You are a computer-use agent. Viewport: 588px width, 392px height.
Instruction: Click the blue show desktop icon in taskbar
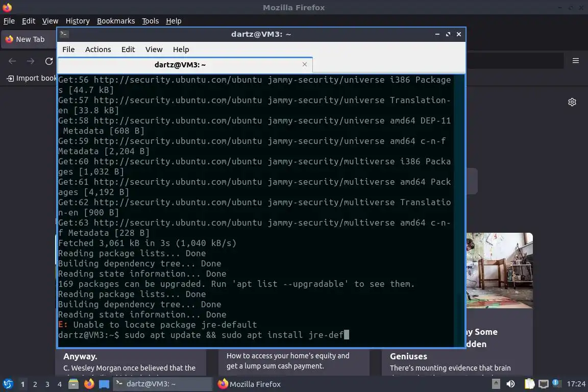104,384
